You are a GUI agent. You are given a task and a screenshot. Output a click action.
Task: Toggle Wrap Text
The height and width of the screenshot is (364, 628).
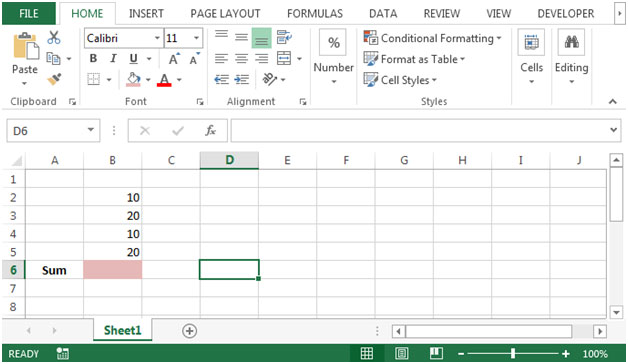click(x=284, y=38)
